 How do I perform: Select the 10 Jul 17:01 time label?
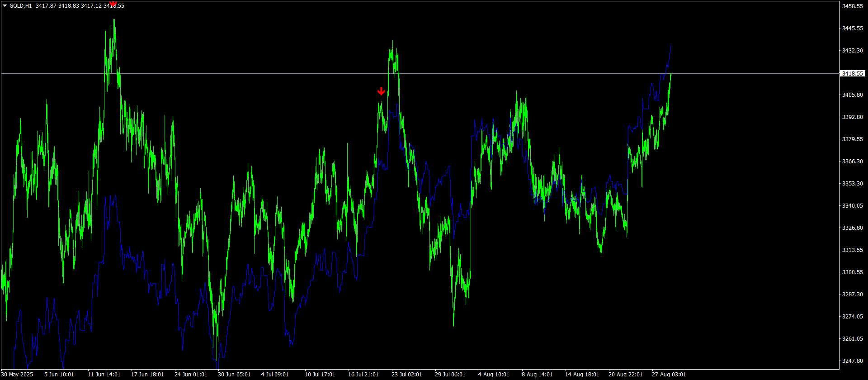[x=320, y=375]
